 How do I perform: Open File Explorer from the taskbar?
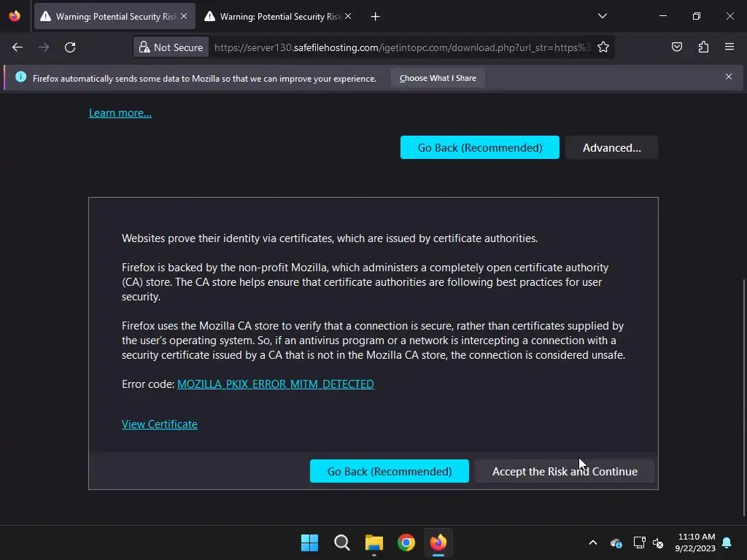(x=374, y=542)
